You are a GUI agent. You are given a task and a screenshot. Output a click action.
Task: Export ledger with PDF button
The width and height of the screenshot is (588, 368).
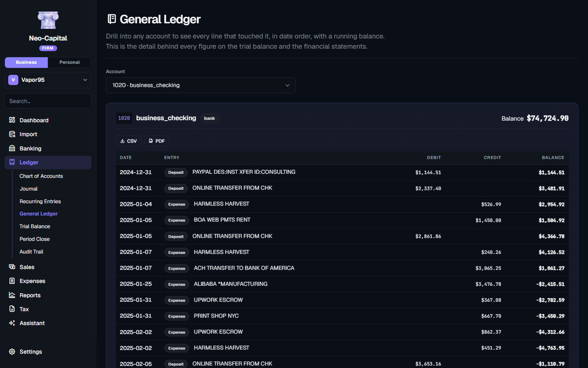tap(156, 141)
